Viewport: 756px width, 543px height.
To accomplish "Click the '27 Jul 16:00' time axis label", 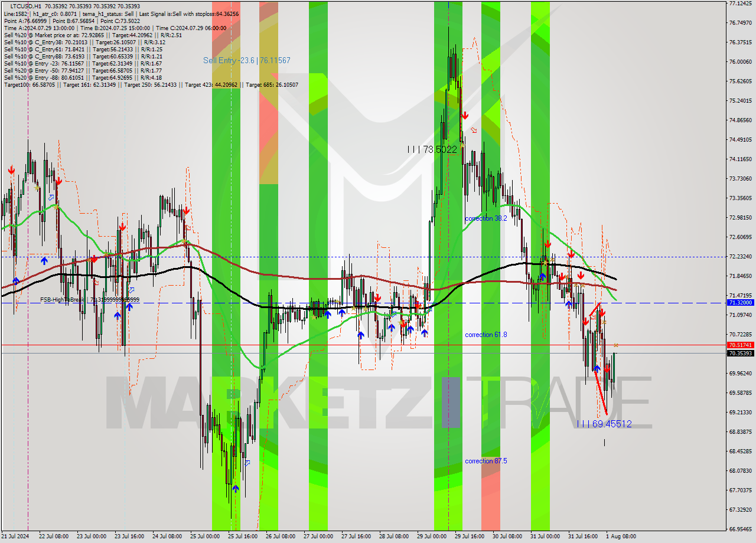I will click(356, 537).
